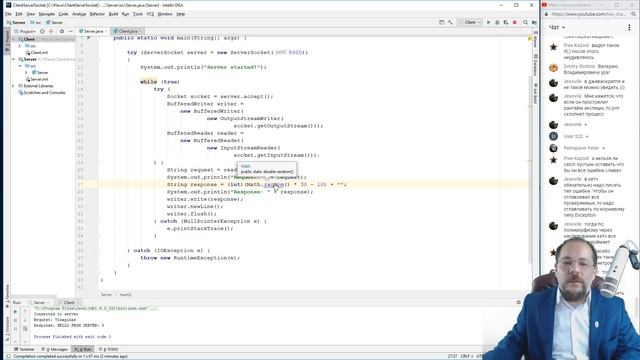Click the tool windows toggle icon in status bar
Viewport: 640px width, 360px height.
click(8, 356)
